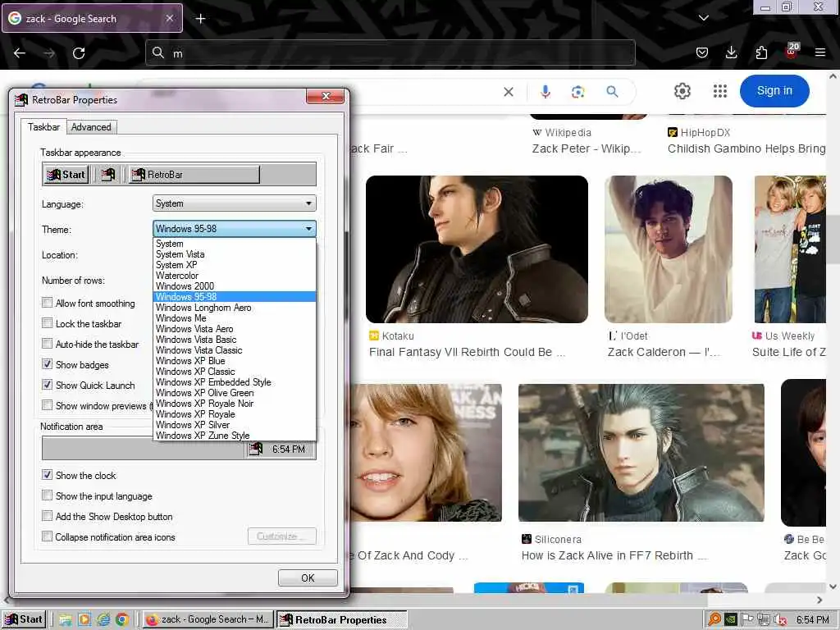Enable Show the input language

(47, 495)
